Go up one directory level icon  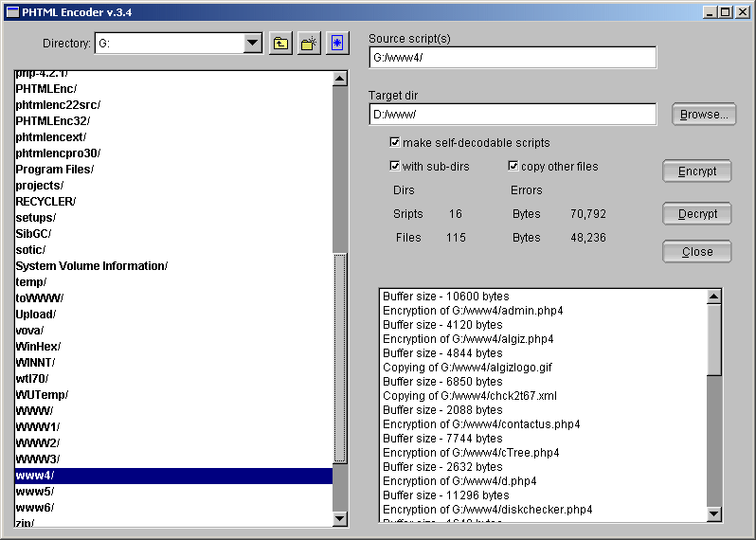coord(280,44)
